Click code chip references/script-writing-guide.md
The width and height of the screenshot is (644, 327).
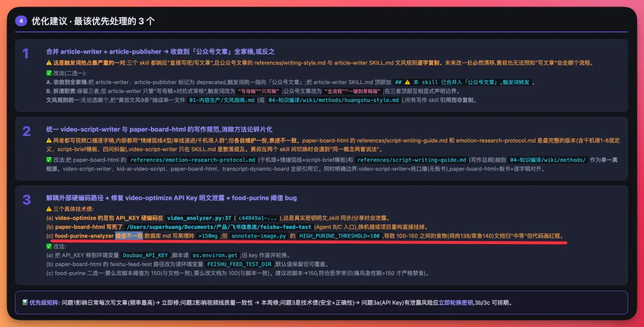coord(411,160)
